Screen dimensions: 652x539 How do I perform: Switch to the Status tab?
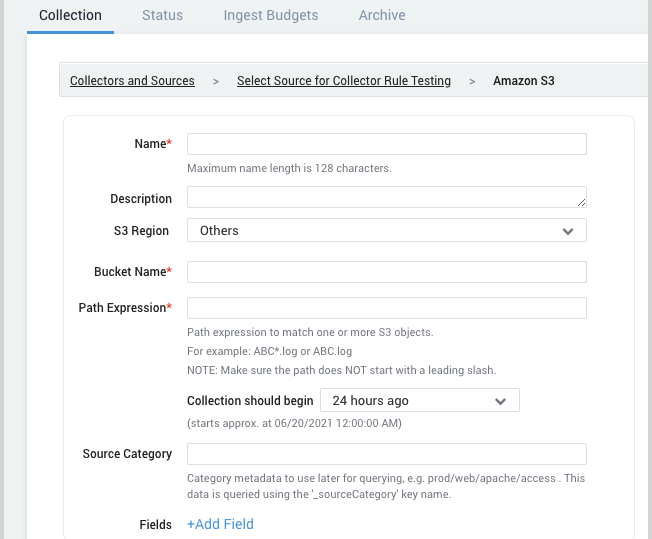point(162,15)
